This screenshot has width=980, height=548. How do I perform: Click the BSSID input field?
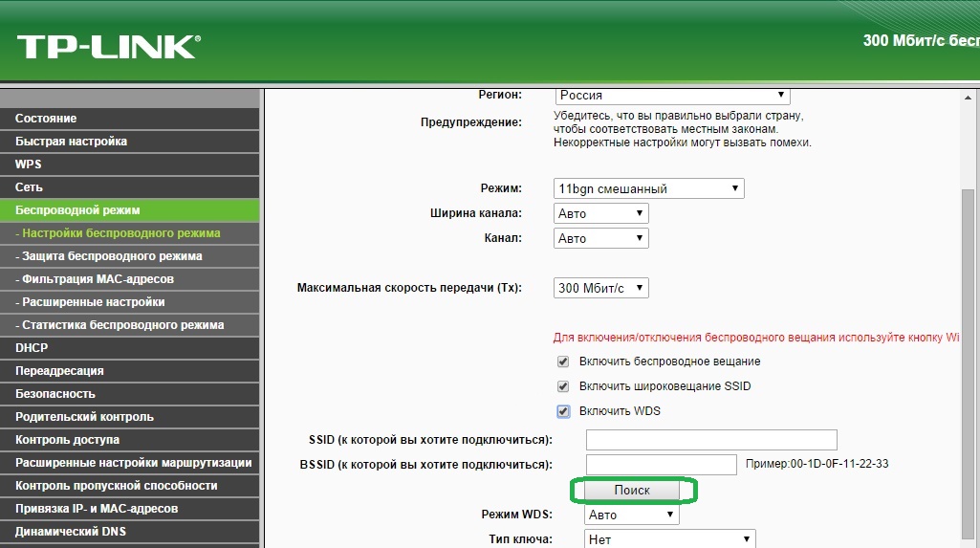[660, 465]
